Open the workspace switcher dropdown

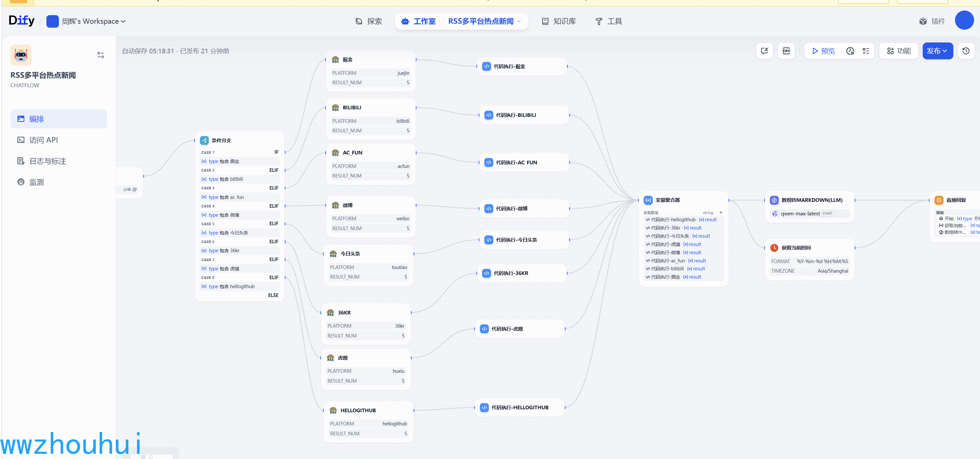(86, 21)
